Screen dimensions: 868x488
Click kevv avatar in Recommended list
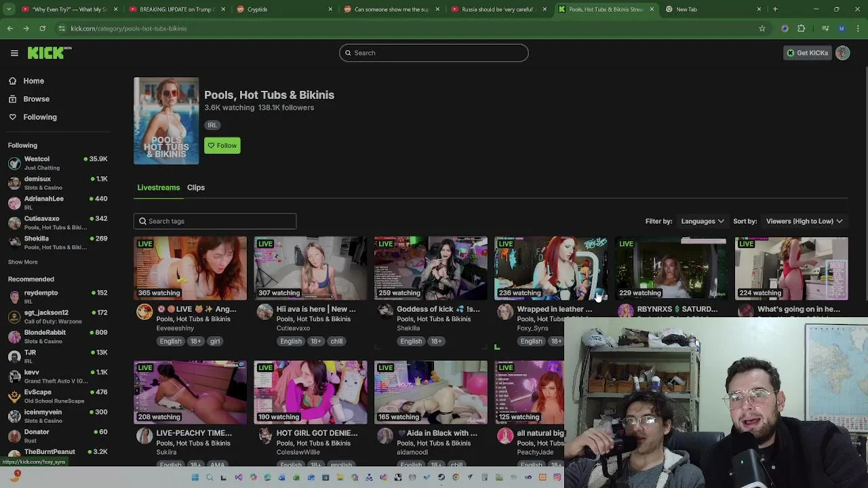(14, 376)
